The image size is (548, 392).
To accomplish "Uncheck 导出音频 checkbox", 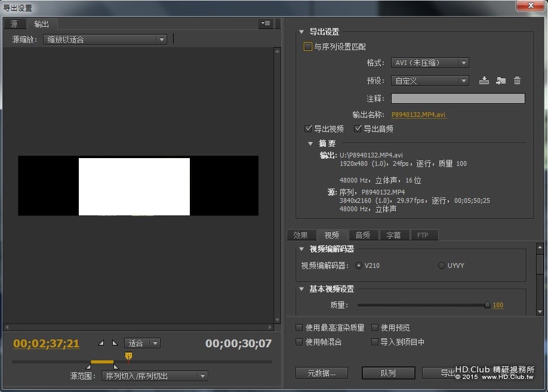I will click(x=358, y=128).
